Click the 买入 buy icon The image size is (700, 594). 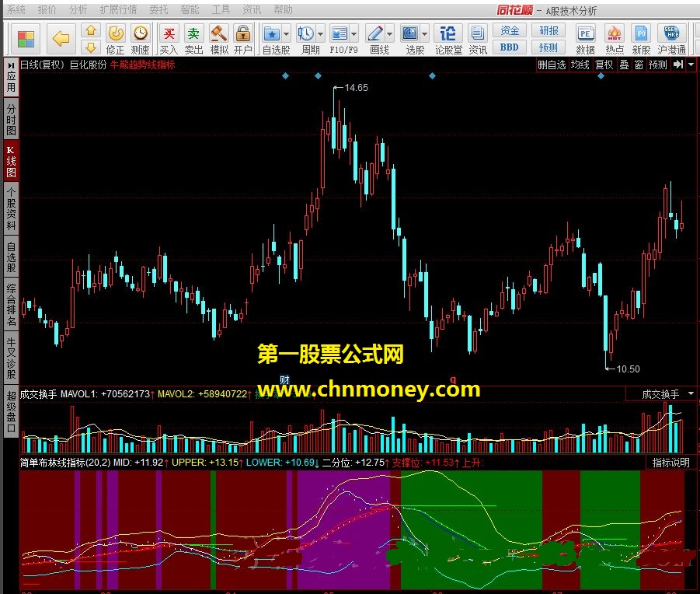tap(169, 33)
